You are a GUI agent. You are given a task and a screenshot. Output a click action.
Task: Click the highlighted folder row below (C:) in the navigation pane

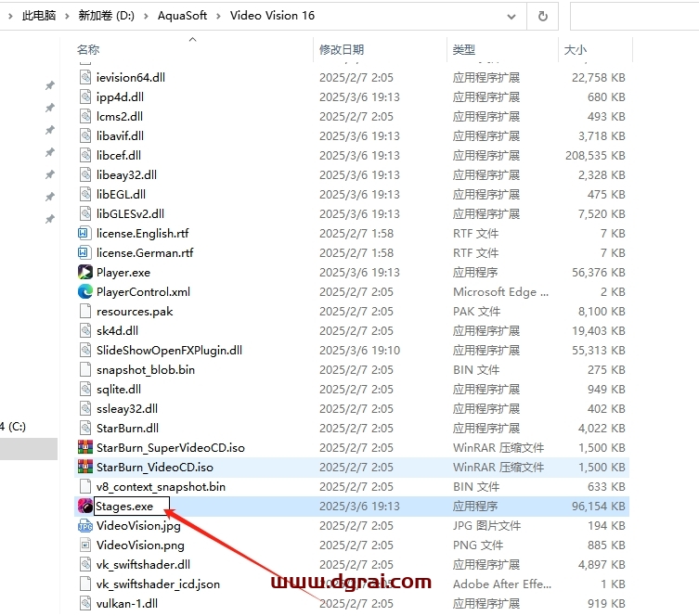(x=29, y=448)
